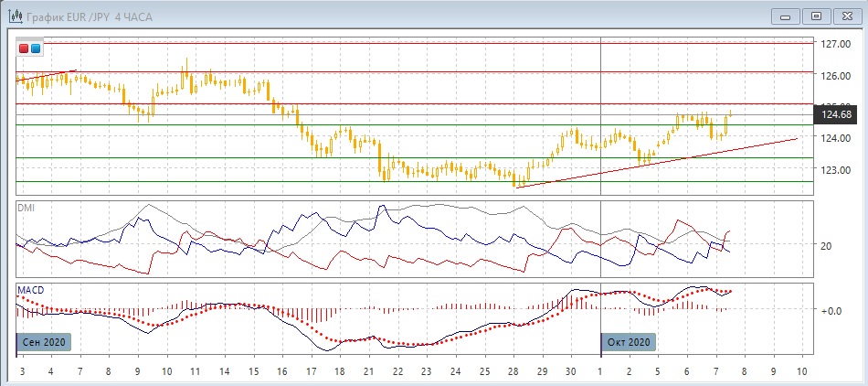
Task: Click date 16 on the time axis
Action: pyautogui.click(x=281, y=370)
